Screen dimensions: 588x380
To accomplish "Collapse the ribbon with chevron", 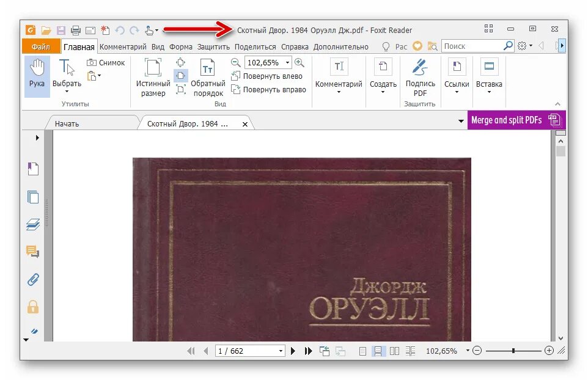I will coord(557,104).
